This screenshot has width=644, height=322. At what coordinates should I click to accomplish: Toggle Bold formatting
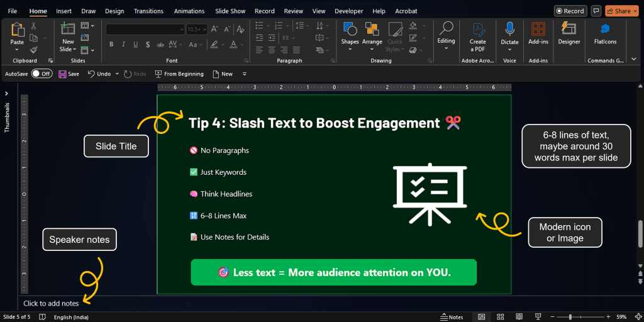(111, 44)
